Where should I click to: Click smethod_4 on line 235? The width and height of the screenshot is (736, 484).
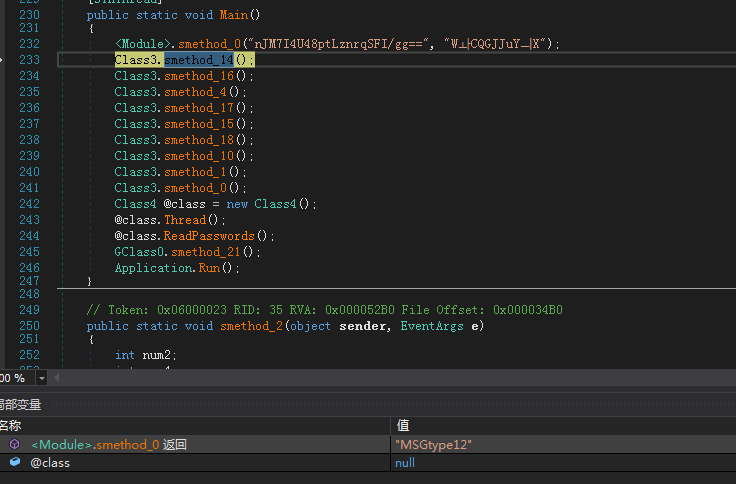195,92
